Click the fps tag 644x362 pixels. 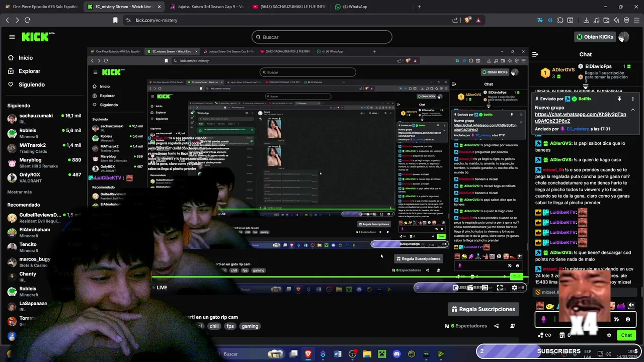tap(230, 326)
